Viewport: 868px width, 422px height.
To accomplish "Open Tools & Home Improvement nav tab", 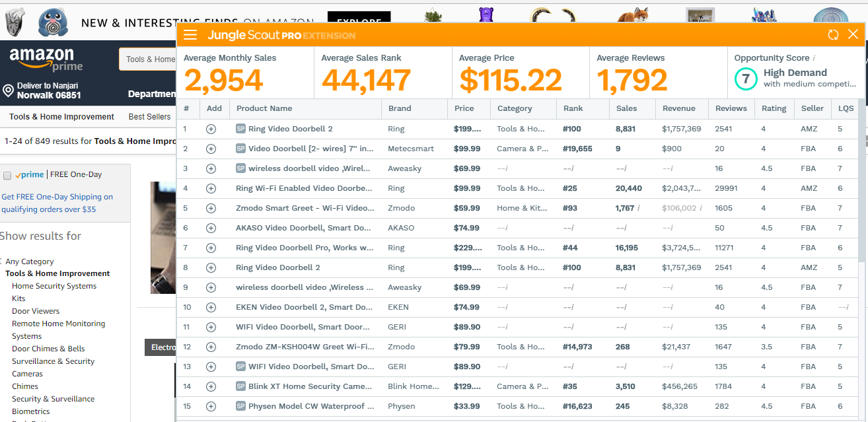I will point(62,117).
